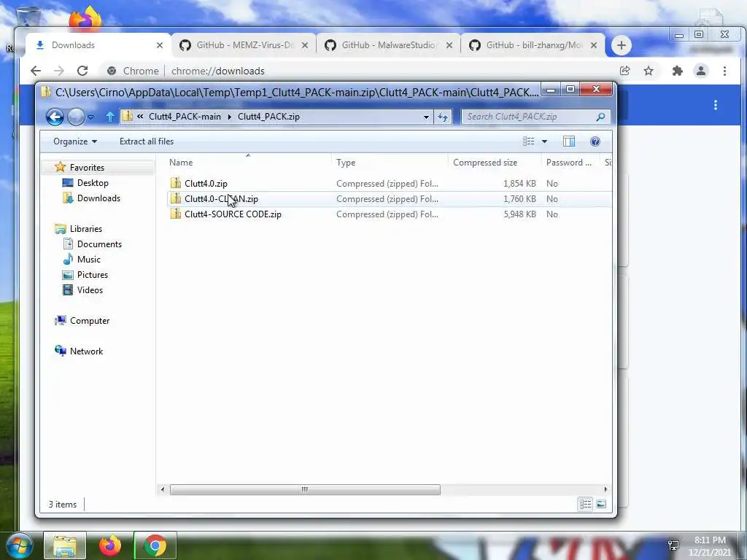Screen dimensions: 747x560
Task: Change your view icon in Explorer
Action: click(x=528, y=141)
